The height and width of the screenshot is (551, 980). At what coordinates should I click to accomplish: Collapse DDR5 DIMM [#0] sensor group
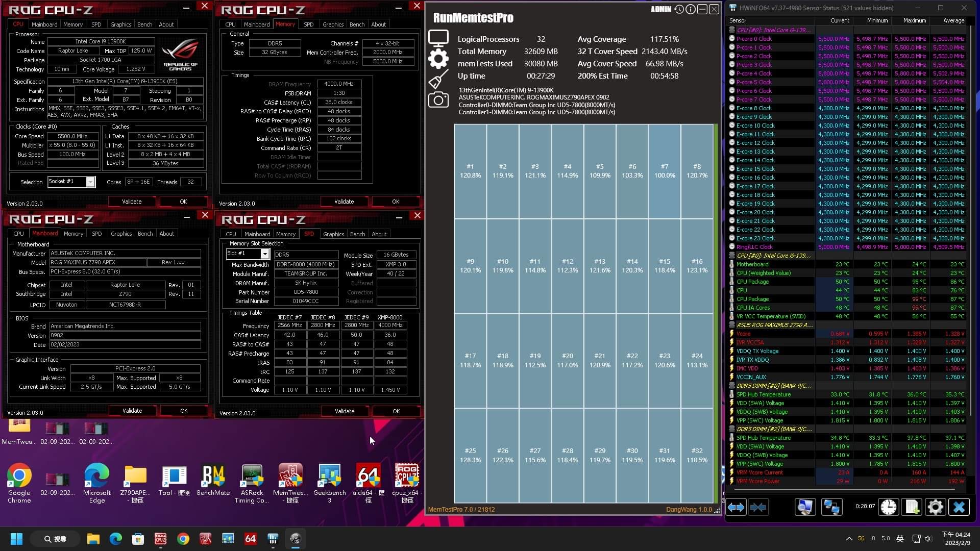point(731,386)
